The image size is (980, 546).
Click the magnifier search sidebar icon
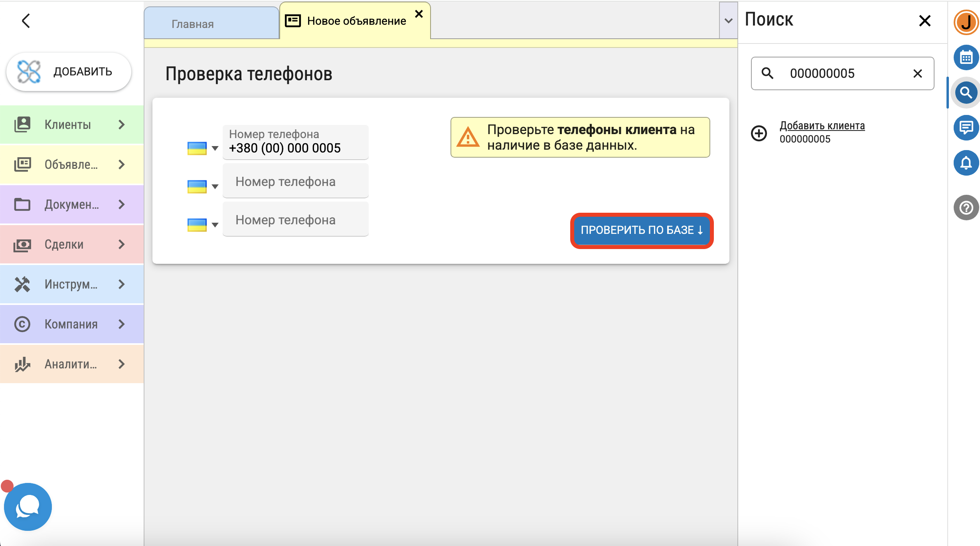tap(966, 93)
